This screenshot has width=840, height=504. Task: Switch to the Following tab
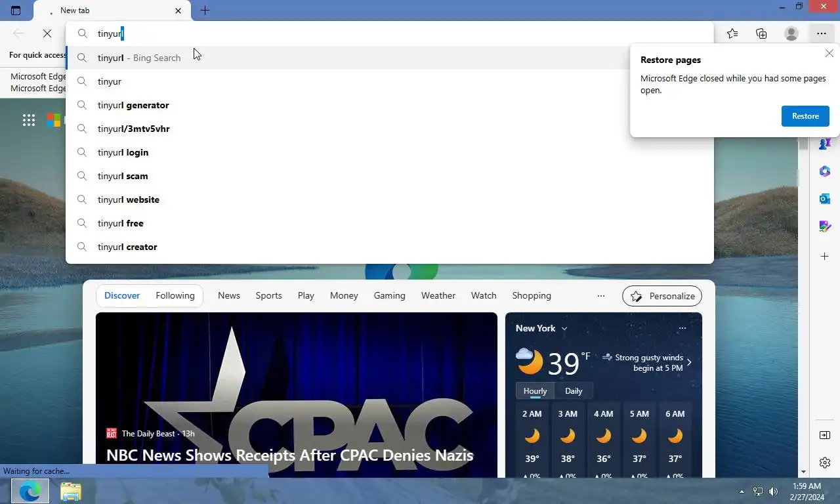coord(175,295)
